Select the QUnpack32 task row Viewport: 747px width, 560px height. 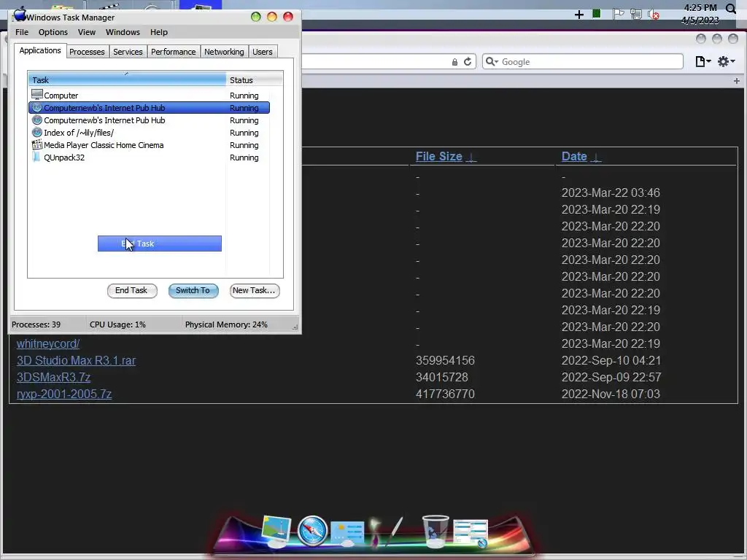[149, 157]
